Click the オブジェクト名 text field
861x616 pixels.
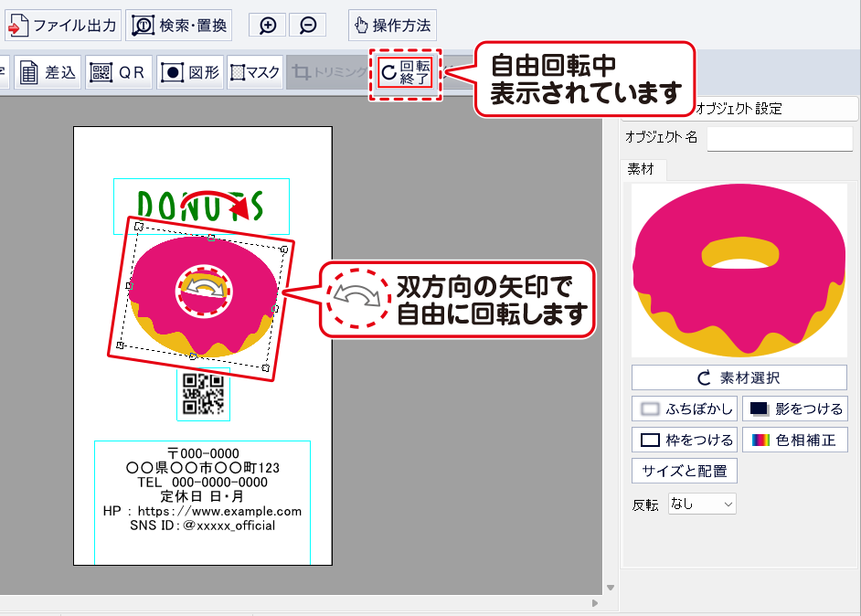pyautogui.click(x=780, y=138)
